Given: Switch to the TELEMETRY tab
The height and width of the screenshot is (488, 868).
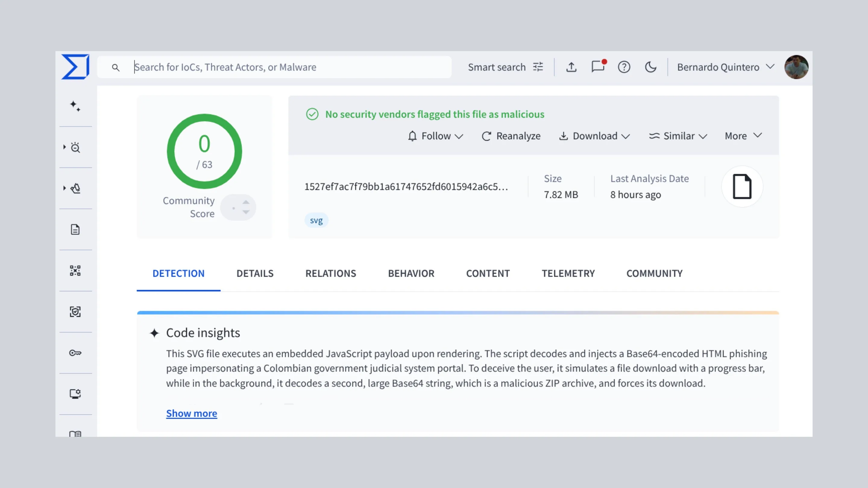Looking at the screenshot, I should click(x=568, y=273).
